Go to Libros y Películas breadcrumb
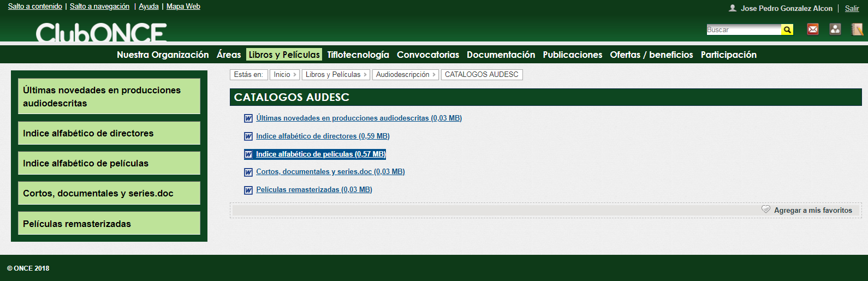 point(336,75)
